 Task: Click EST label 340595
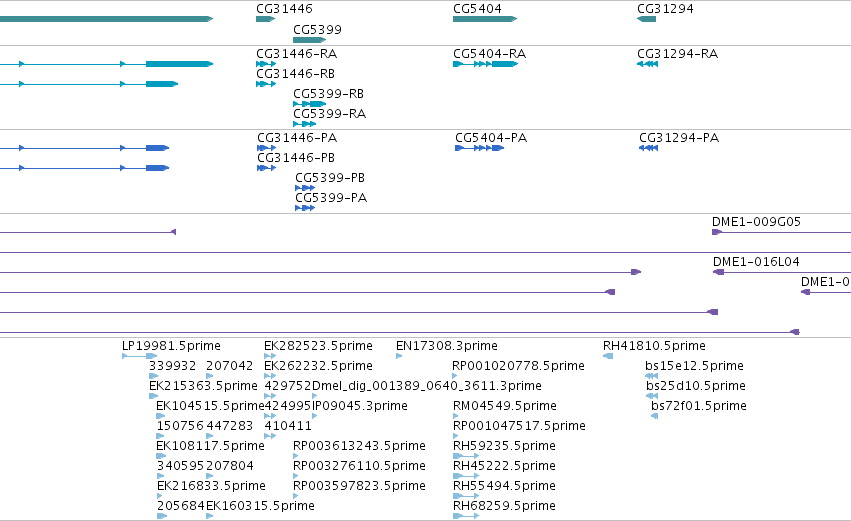pos(180,467)
